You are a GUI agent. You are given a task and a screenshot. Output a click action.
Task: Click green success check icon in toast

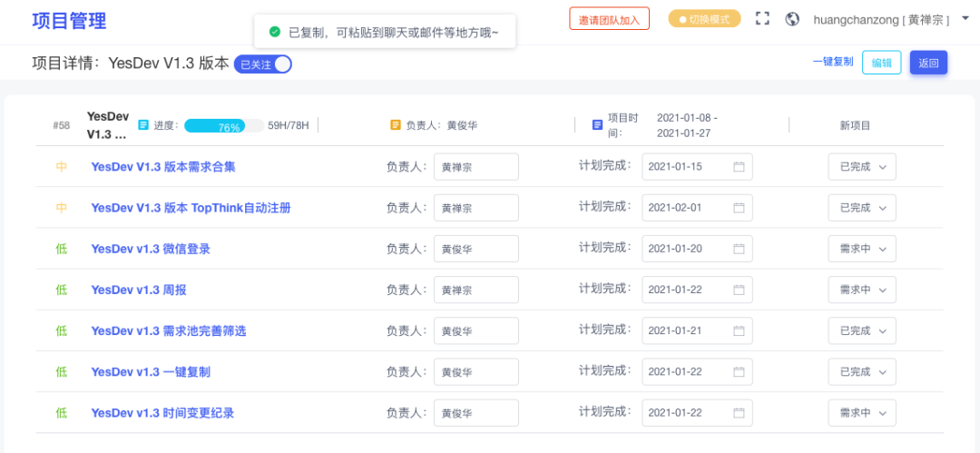click(x=274, y=31)
